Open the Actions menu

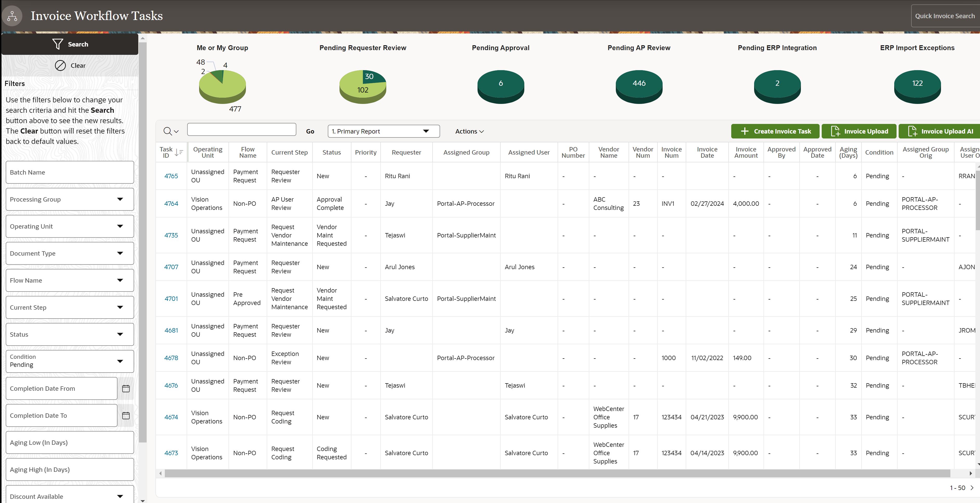(x=469, y=131)
